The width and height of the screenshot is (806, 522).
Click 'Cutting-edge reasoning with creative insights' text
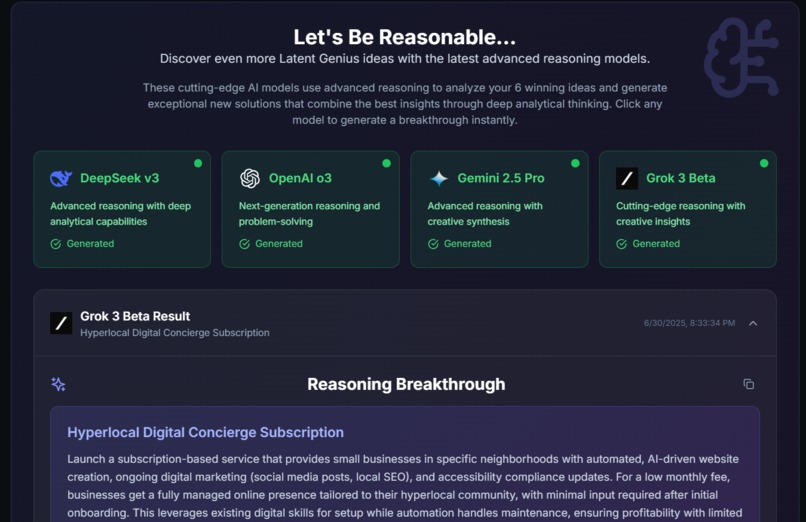click(681, 214)
